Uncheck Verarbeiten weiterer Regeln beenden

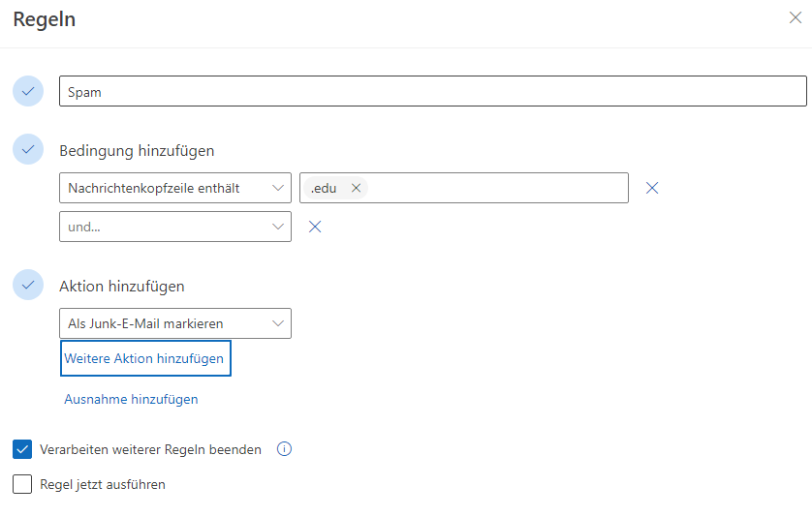tap(23, 449)
